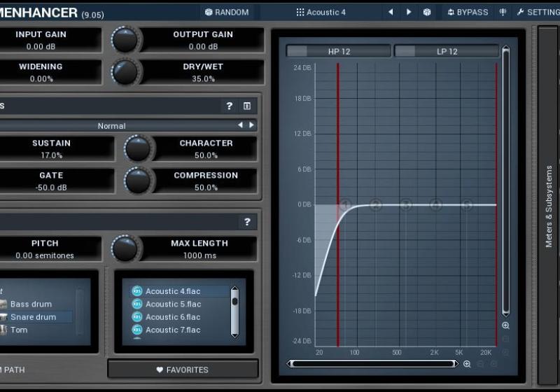
Task: Click the pin icon left of Settings
Action: point(503,12)
